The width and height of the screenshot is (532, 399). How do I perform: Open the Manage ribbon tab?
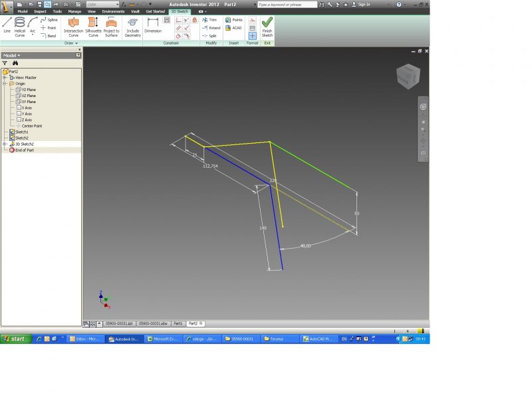click(74, 11)
